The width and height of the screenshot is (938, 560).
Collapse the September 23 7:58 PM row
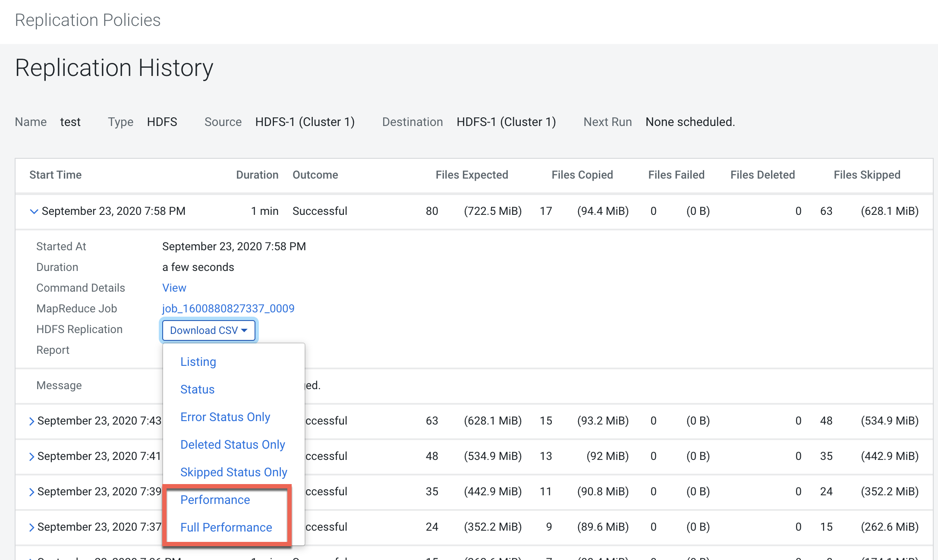[34, 211]
